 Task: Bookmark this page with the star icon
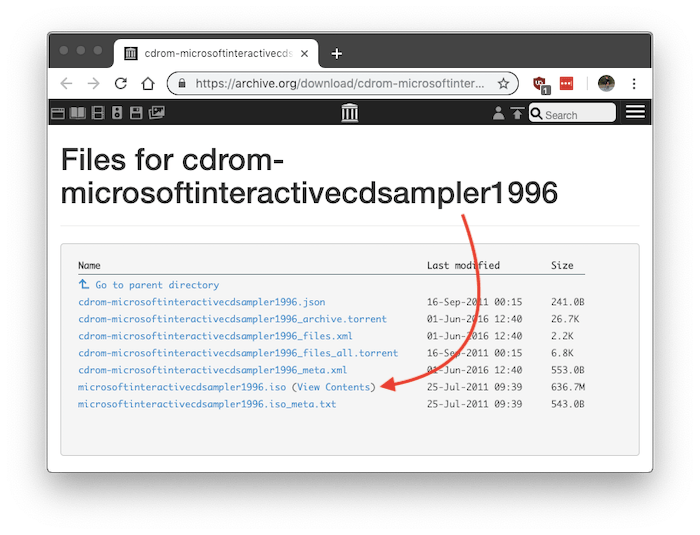click(x=503, y=84)
